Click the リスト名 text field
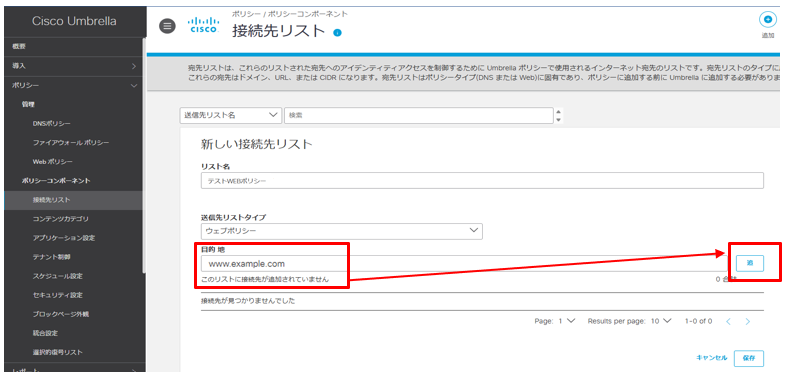788x372 pixels. (x=482, y=180)
